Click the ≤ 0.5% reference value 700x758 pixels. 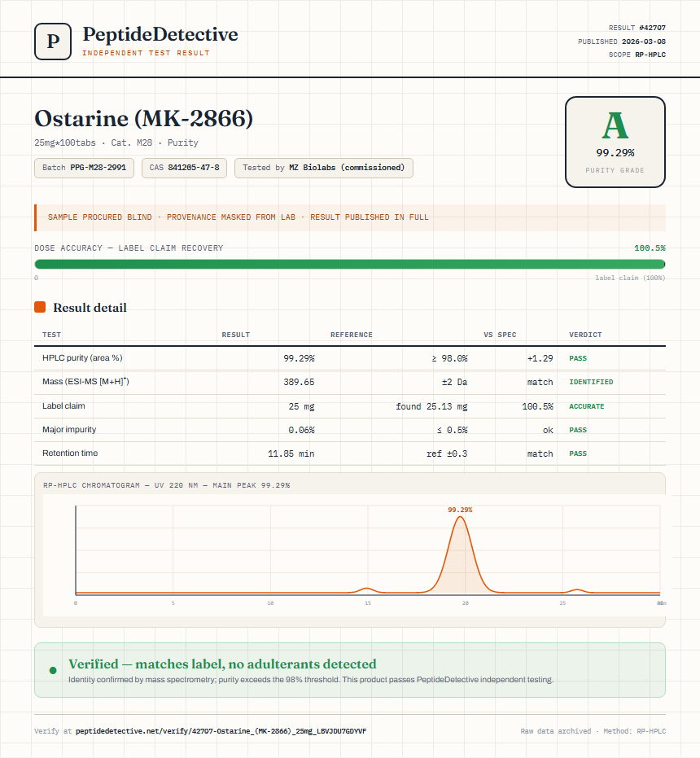point(452,430)
